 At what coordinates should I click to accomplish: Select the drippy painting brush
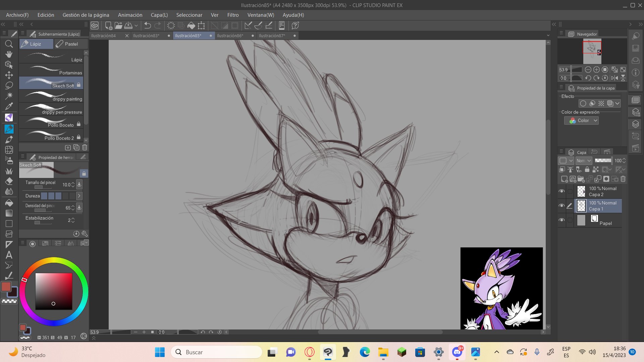click(51, 96)
